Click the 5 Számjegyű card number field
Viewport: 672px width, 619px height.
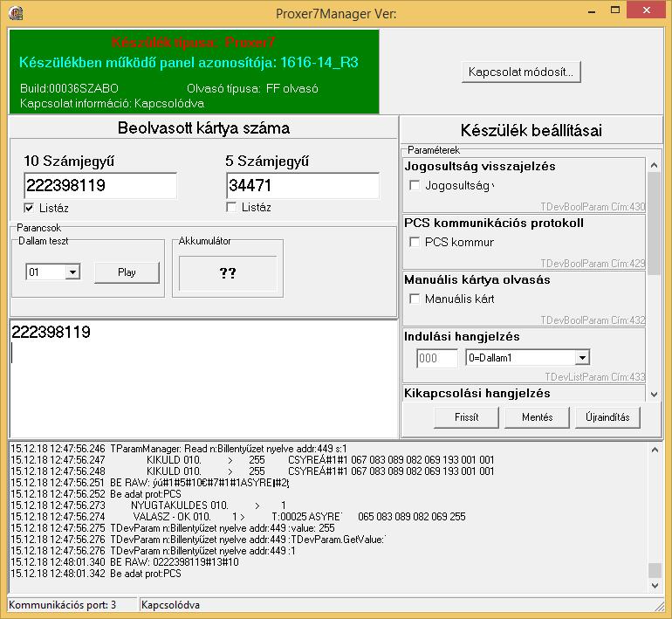tap(303, 186)
